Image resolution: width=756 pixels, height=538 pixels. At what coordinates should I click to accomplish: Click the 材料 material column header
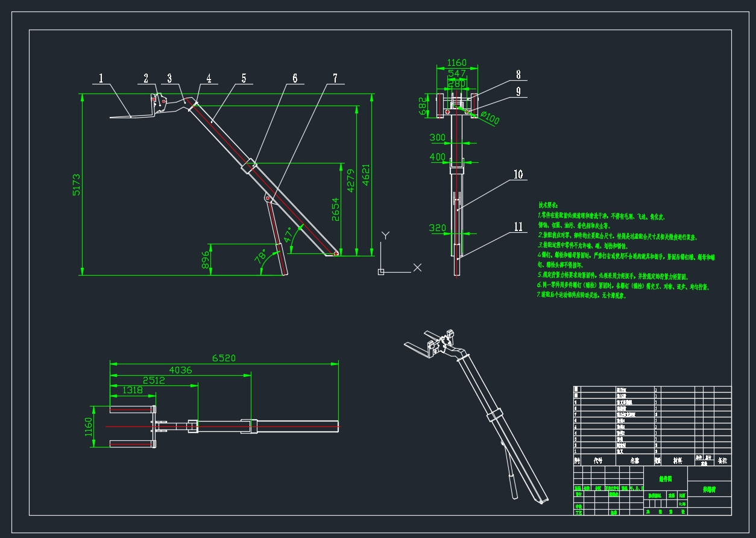pyautogui.click(x=678, y=460)
